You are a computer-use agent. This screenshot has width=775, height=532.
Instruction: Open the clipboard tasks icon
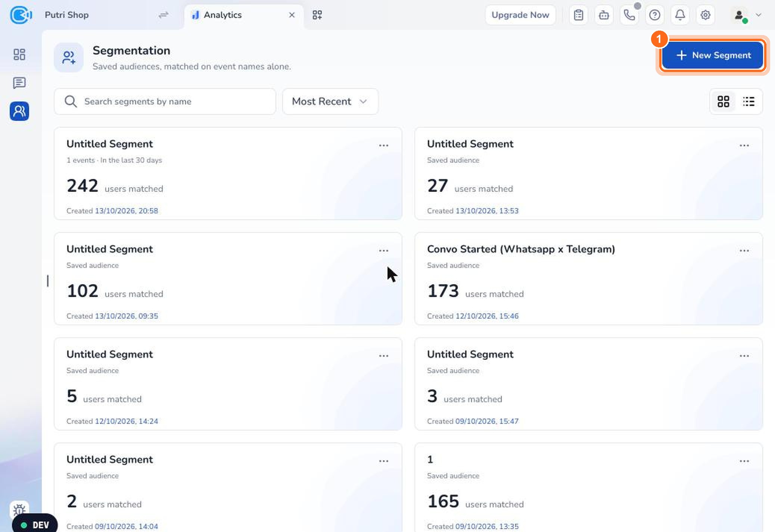[579, 15]
